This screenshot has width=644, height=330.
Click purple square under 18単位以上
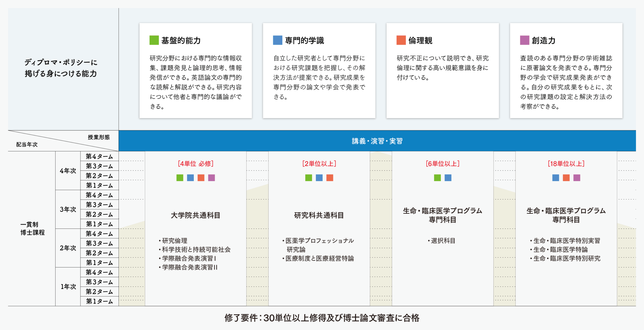577,178
